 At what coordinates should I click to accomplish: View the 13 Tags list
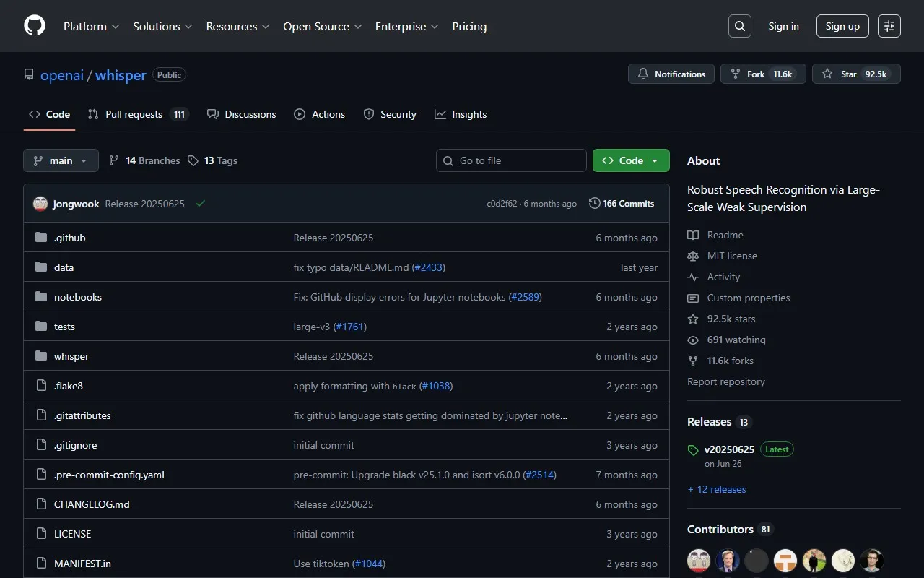click(x=212, y=160)
